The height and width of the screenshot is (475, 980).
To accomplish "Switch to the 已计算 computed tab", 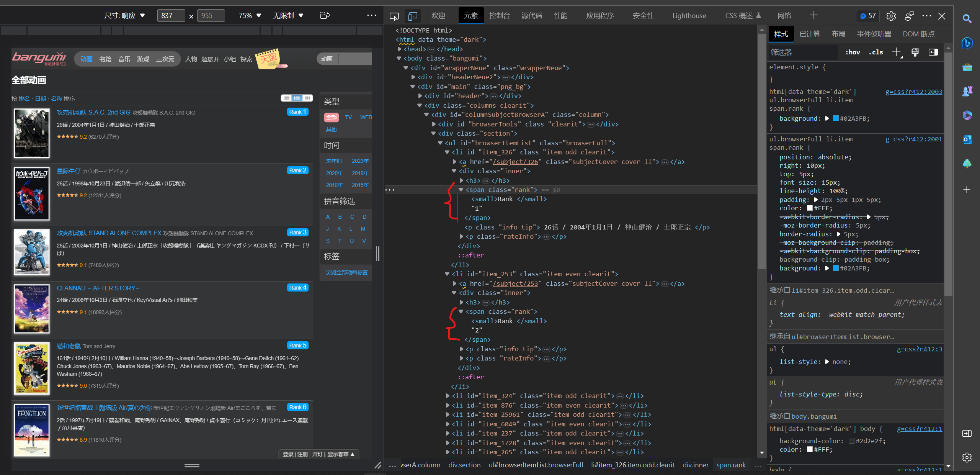I will (810, 34).
